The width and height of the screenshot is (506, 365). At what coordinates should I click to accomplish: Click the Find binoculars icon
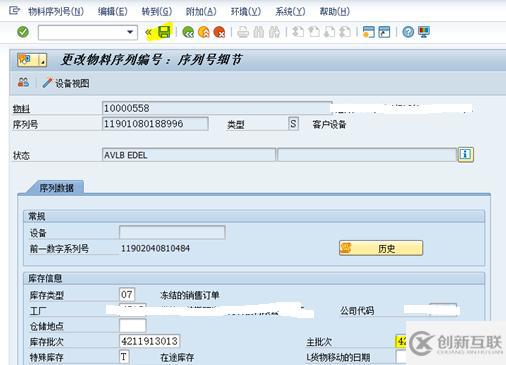(259, 32)
